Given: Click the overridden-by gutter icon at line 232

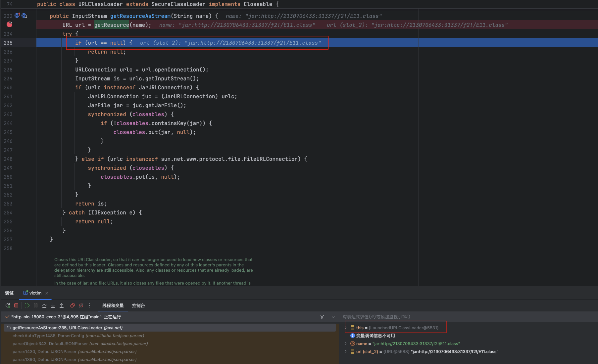Looking at the screenshot, I should click(24, 16).
